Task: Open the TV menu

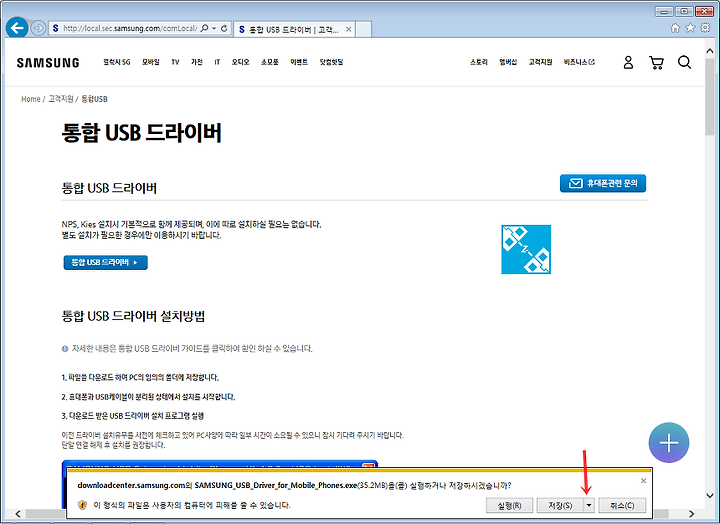Action: pyautogui.click(x=175, y=62)
